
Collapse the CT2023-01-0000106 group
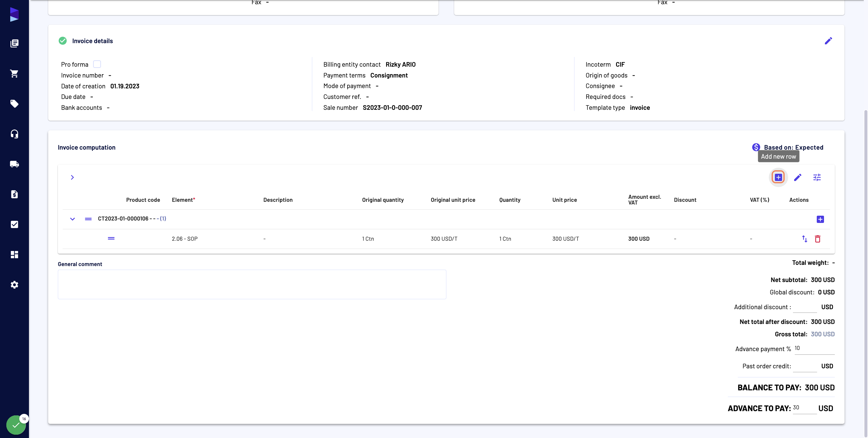[x=72, y=219]
